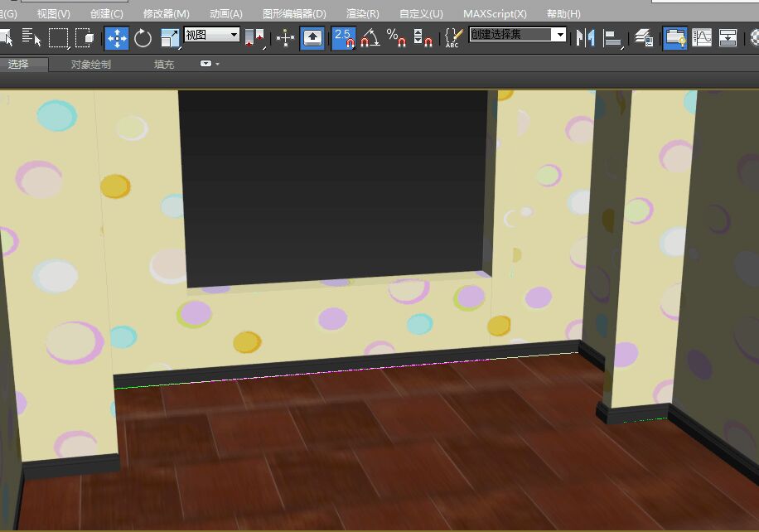The image size is (759, 532).
Task: Click the Select and Scale tool
Action: click(170, 37)
